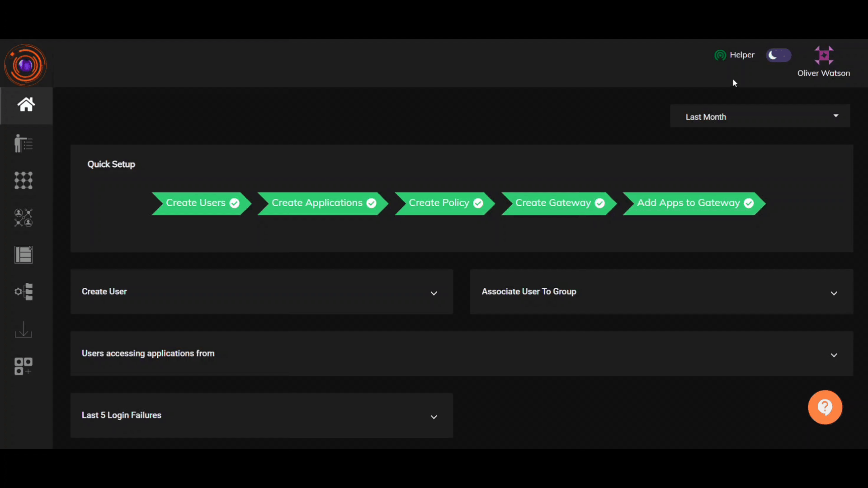The width and height of the screenshot is (868, 488).
Task: Expand the Create User section
Action: point(434,291)
